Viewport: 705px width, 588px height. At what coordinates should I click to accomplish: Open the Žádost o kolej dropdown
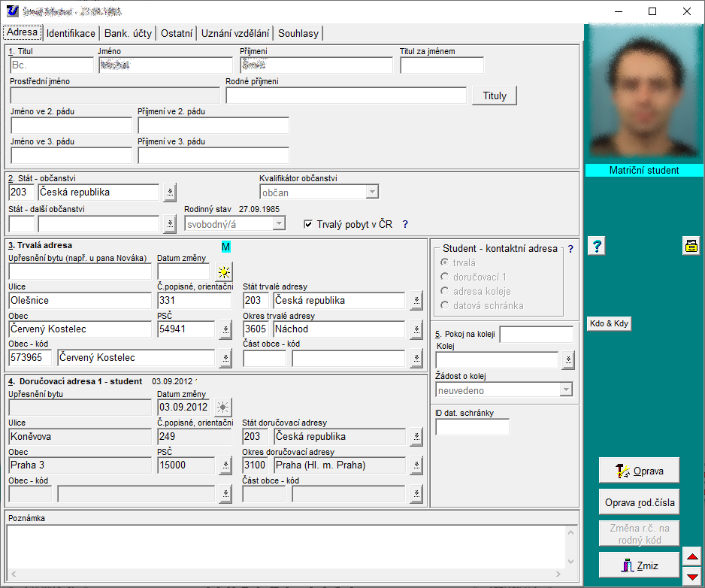pyautogui.click(x=566, y=390)
